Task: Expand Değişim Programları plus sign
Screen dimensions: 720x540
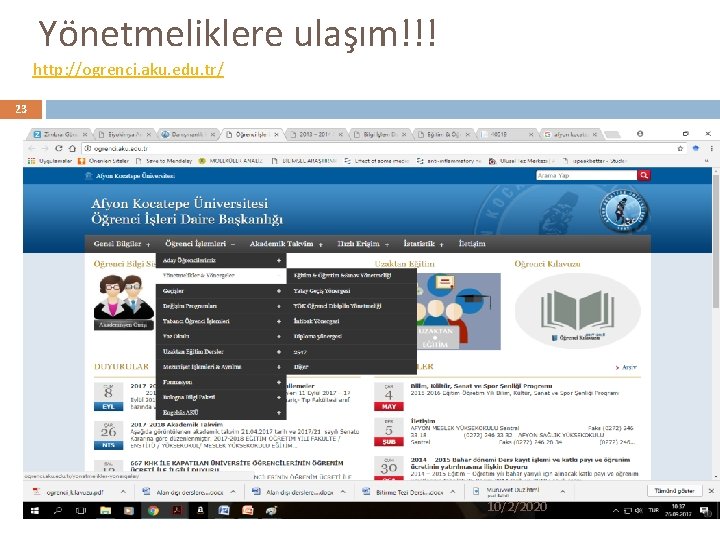Action: pos(279,306)
